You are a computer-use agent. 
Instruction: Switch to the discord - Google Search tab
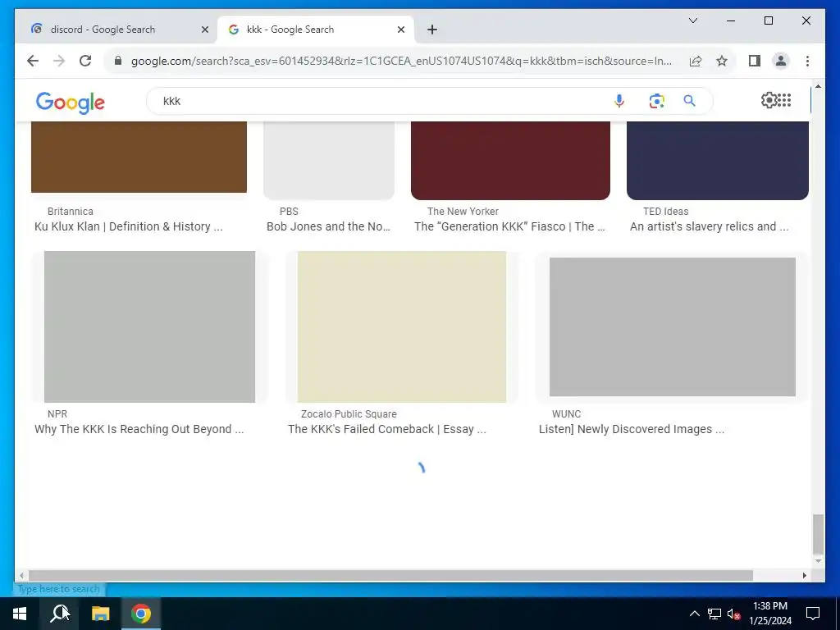(116, 30)
